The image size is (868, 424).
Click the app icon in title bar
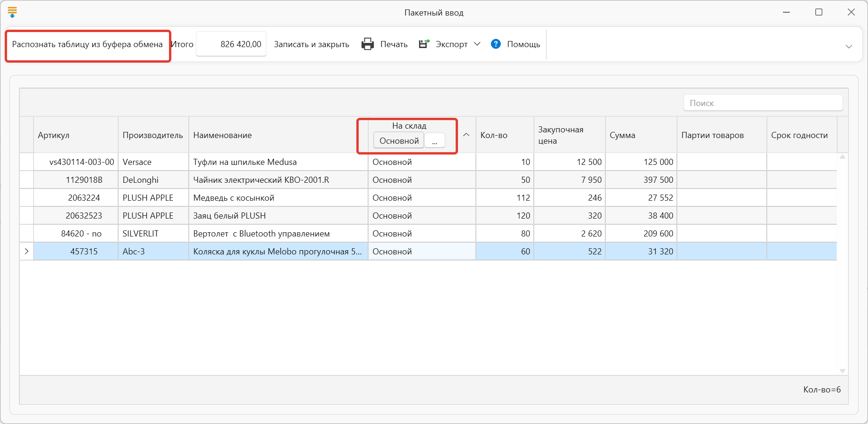coord(12,12)
